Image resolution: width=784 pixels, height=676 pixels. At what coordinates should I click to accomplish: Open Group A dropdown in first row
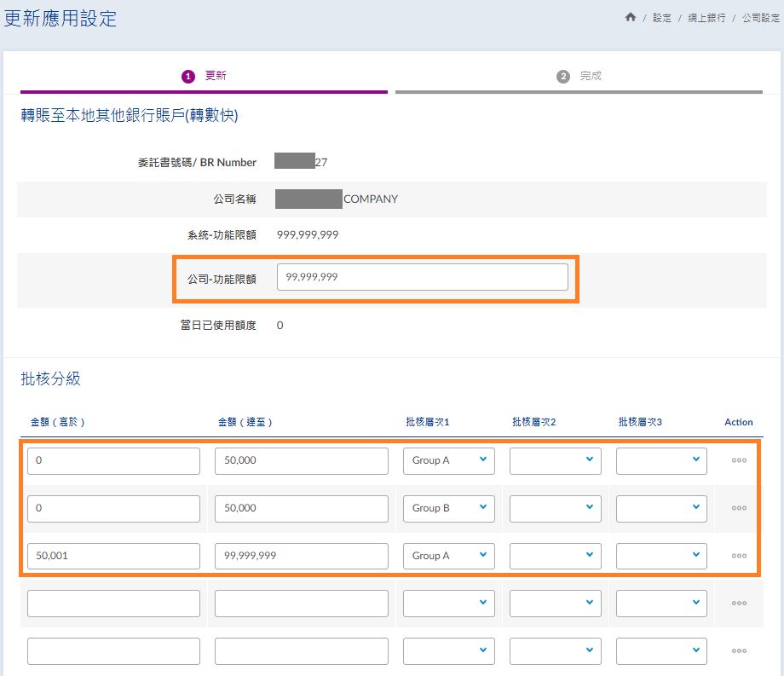(448, 460)
